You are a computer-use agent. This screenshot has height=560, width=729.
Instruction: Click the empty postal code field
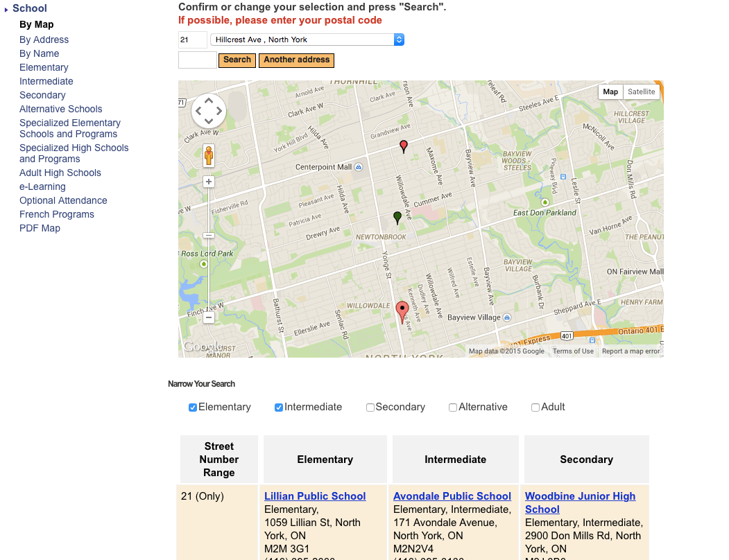pyautogui.click(x=198, y=60)
